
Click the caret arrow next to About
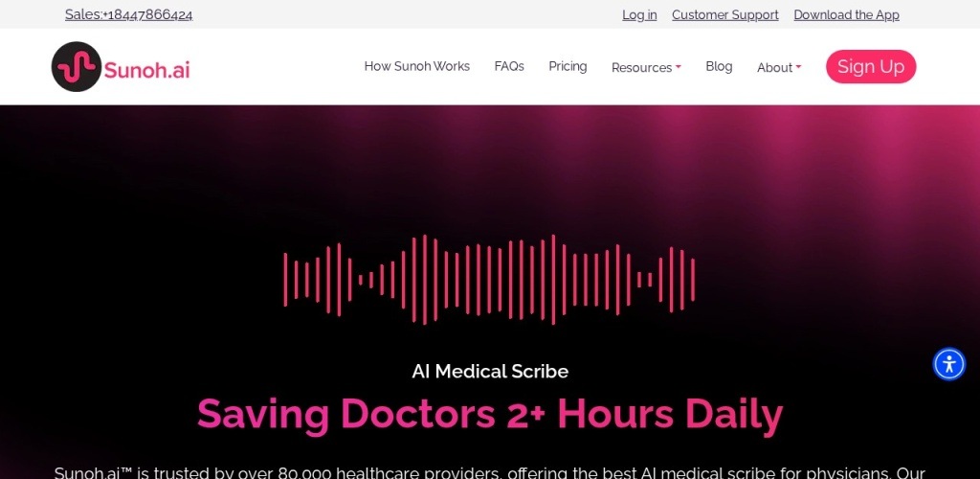798,67
